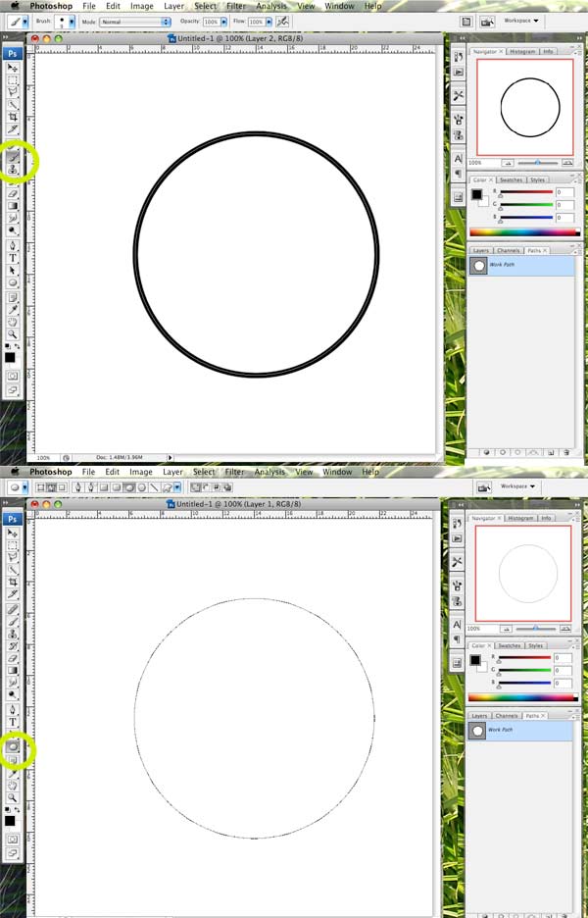The height and width of the screenshot is (918, 588).
Task: Select Pen tool icon in shape options bar
Action: tap(78, 486)
